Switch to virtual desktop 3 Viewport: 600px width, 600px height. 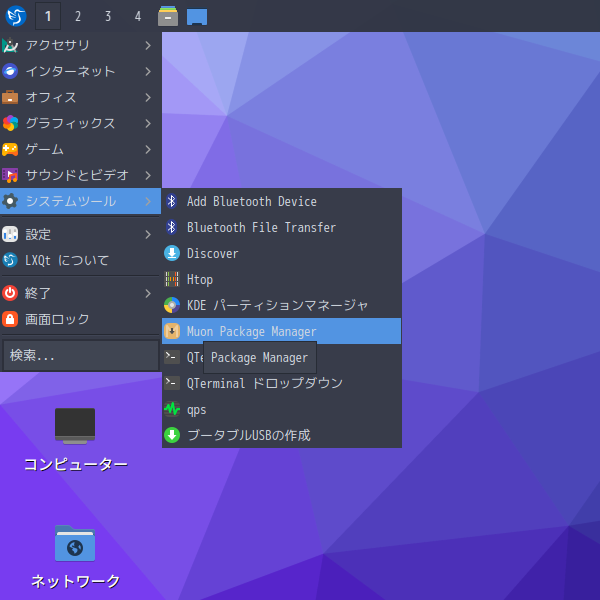[x=108, y=16]
